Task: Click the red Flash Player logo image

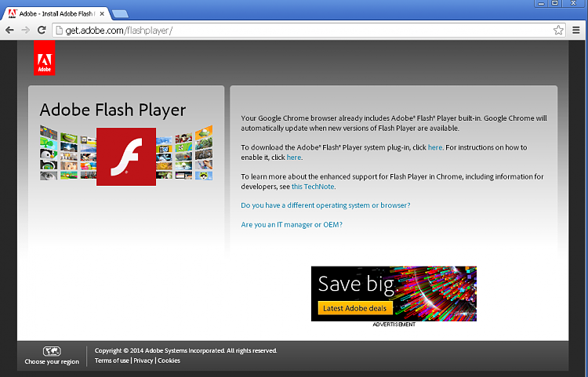Action: (126, 157)
